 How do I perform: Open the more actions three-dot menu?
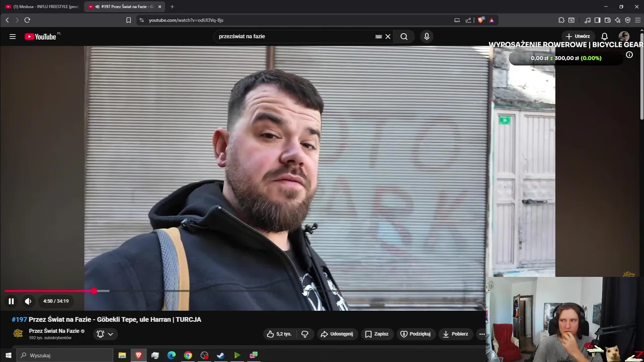[481, 334]
